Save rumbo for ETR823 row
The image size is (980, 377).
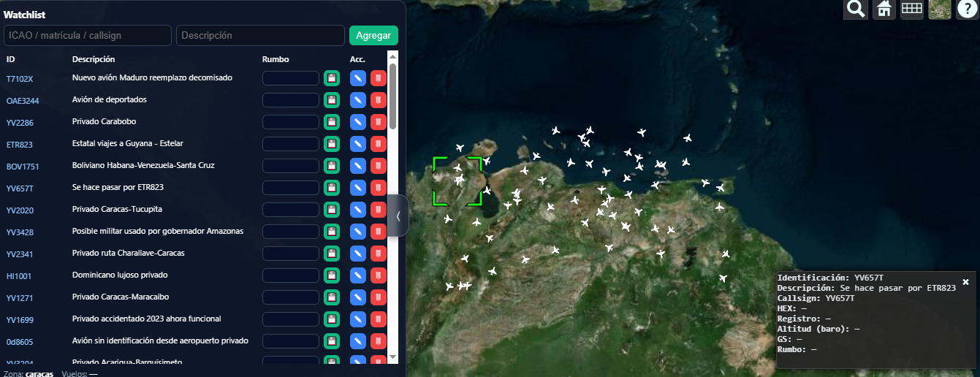tap(332, 144)
